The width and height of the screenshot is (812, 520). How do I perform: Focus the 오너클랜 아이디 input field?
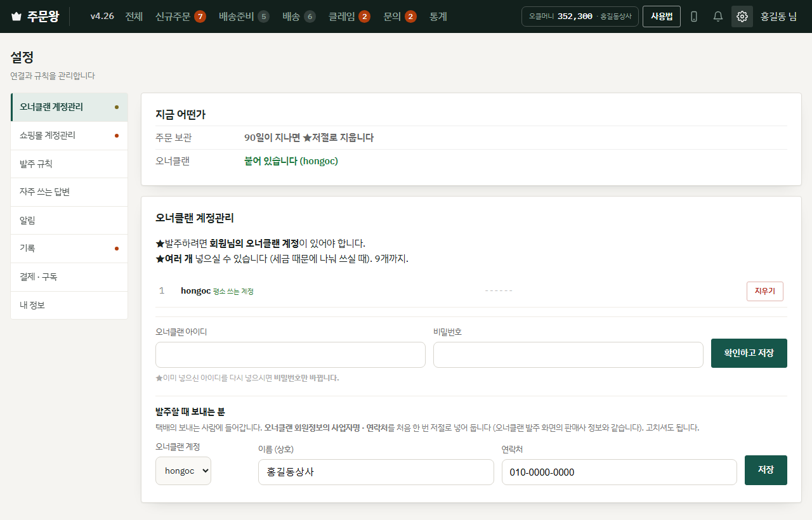pos(291,355)
